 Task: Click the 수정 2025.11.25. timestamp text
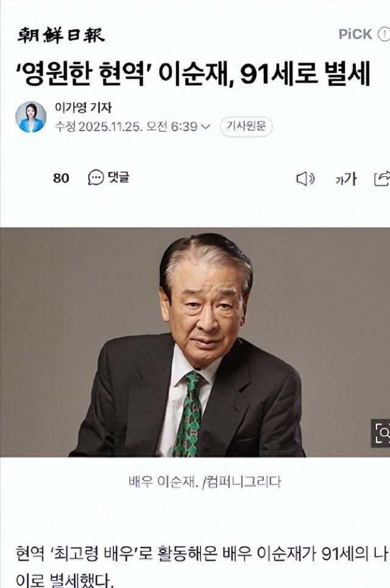click(x=99, y=126)
